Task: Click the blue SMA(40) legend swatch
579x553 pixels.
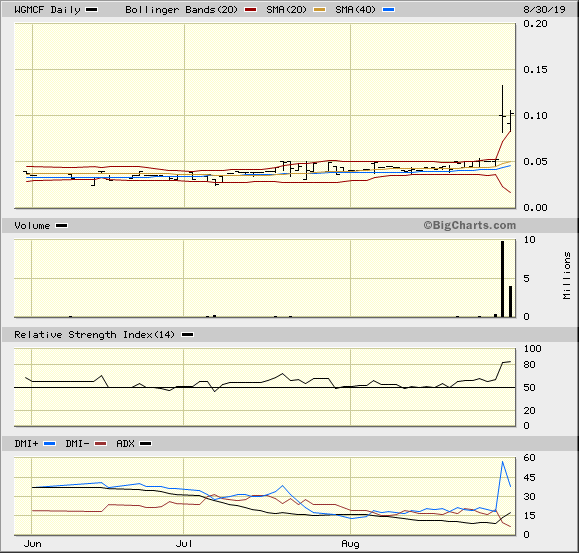Action: coord(388,10)
